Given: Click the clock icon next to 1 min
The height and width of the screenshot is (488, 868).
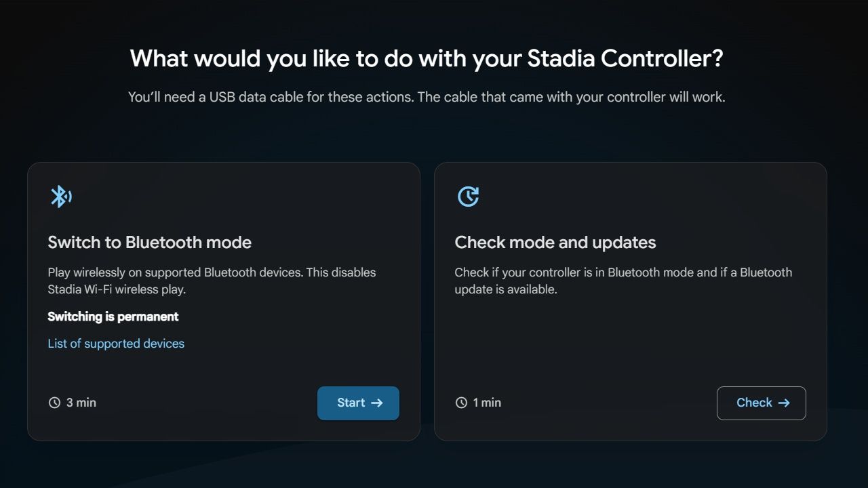Looking at the screenshot, I should click(x=460, y=402).
